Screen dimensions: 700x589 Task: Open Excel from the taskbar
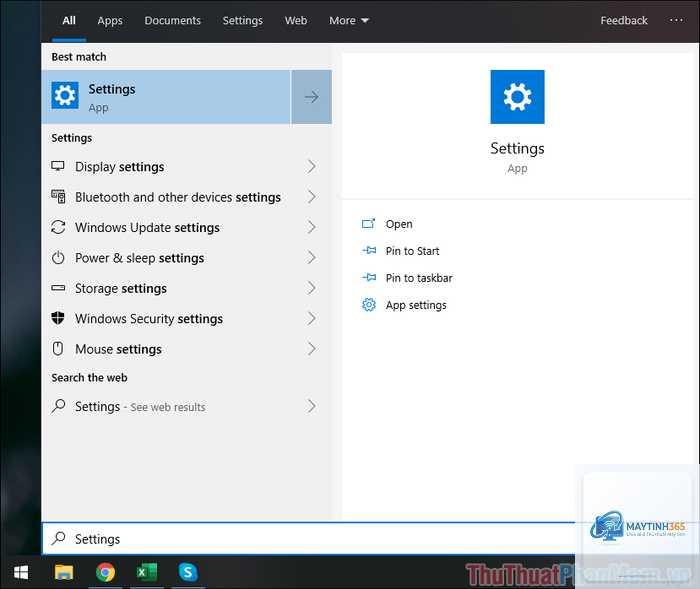[146, 572]
